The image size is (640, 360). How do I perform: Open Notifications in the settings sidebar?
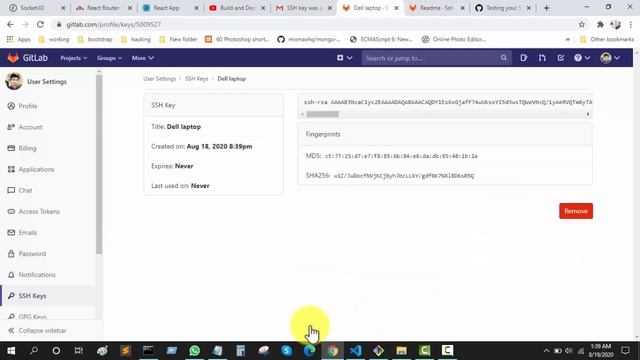click(37, 275)
